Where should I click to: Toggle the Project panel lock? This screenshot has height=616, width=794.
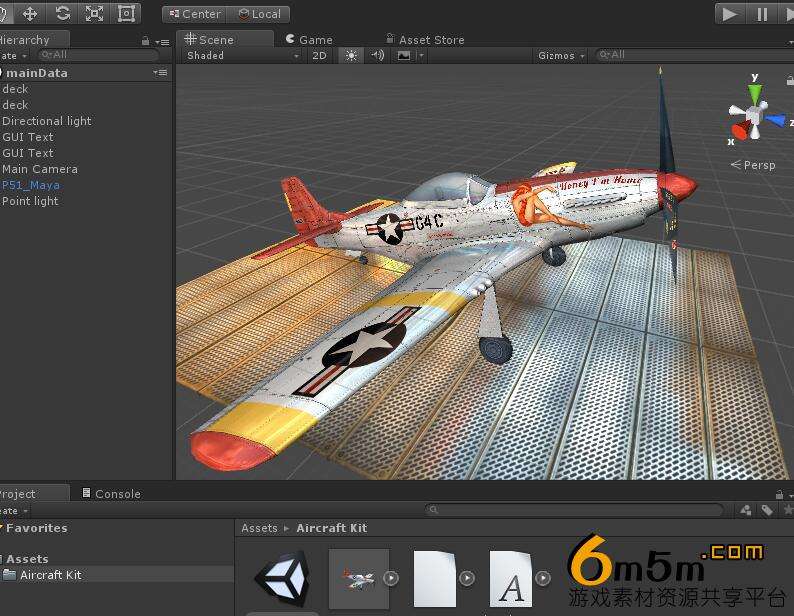tap(779, 495)
